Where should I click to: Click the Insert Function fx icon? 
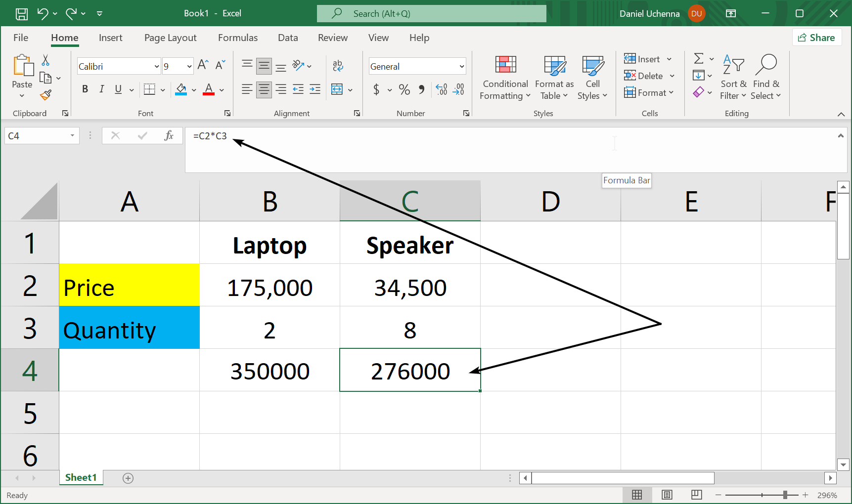(x=169, y=136)
